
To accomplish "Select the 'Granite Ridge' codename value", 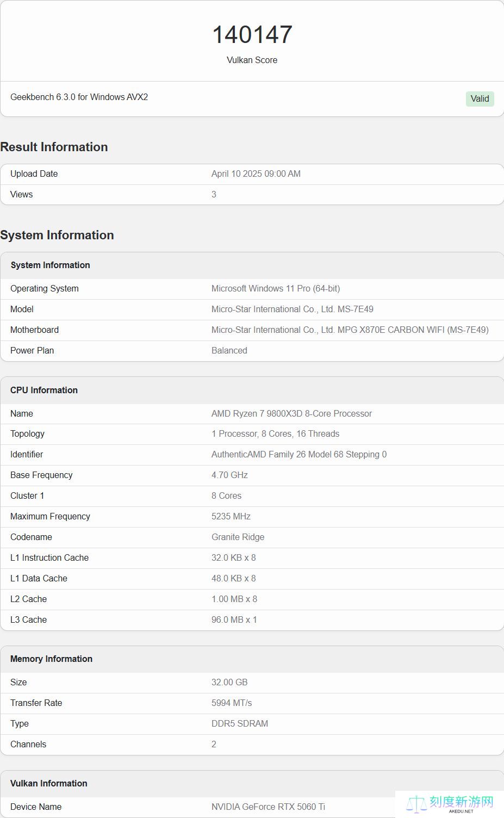I will coord(238,537).
